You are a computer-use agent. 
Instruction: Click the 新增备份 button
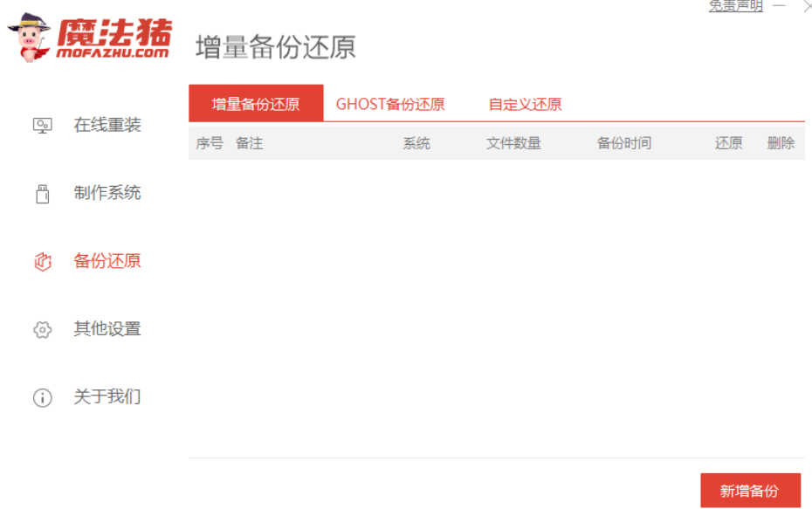tap(751, 491)
